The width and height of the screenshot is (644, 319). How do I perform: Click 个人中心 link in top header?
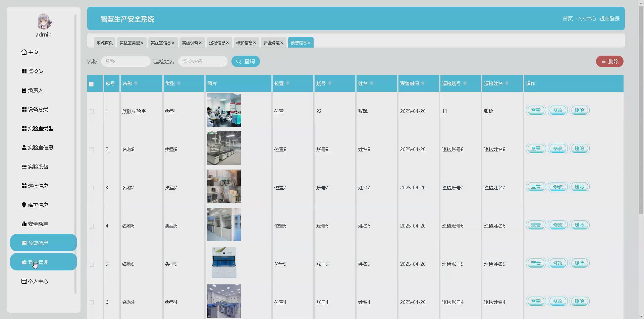[x=586, y=19]
